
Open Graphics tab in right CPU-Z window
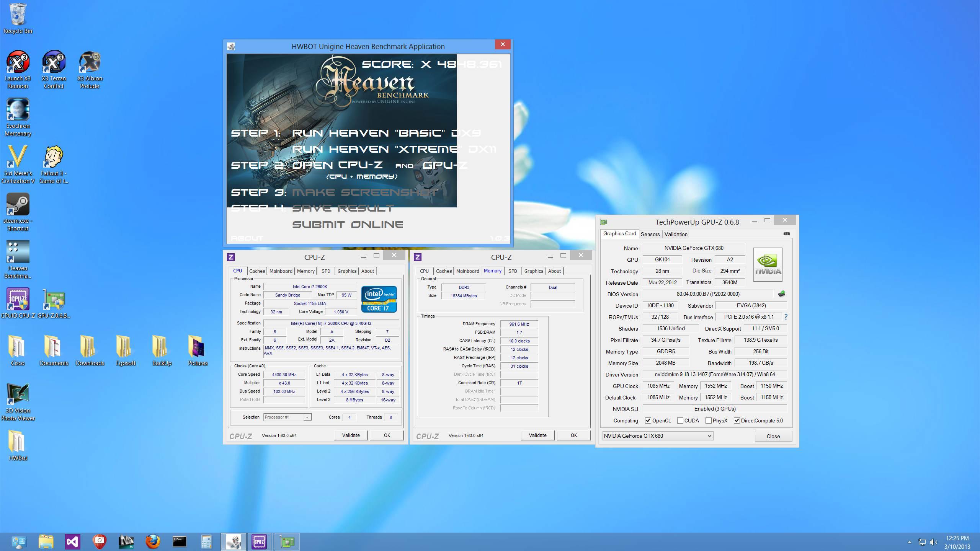pyautogui.click(x=534, y=271)
